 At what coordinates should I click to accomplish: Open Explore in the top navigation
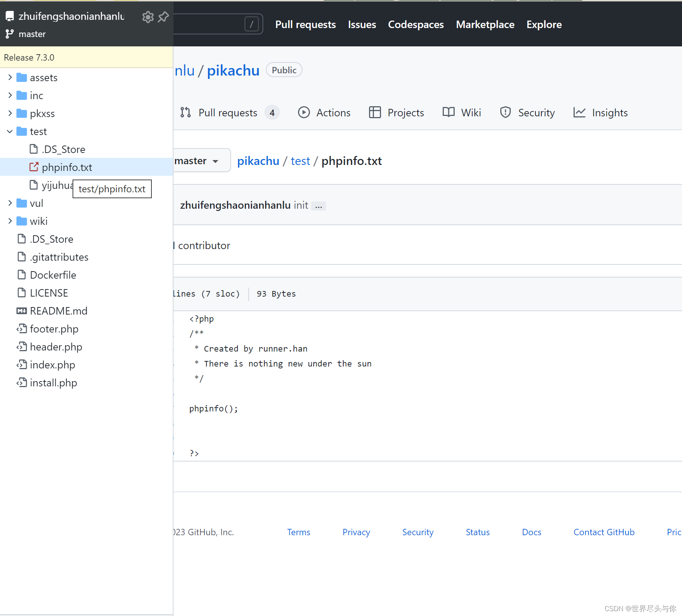(x=544, y=24)
